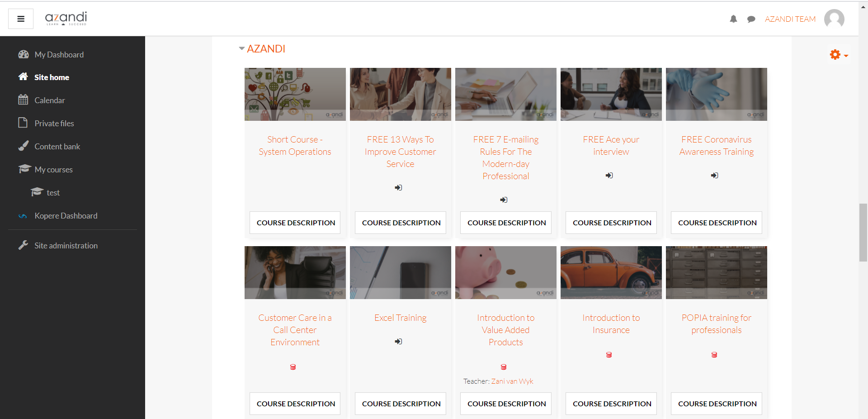Open the user avatar menu

click(x=834, y=19)
